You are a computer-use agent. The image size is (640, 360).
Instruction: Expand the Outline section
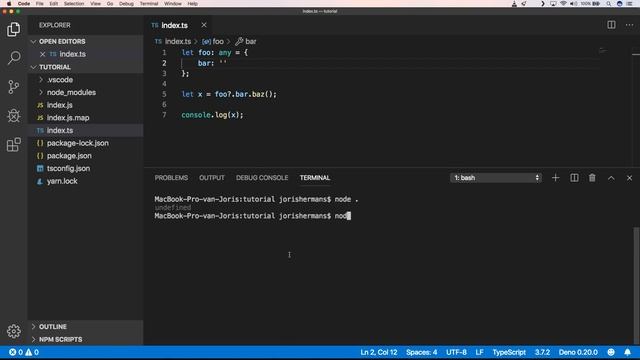pos(53,327)
